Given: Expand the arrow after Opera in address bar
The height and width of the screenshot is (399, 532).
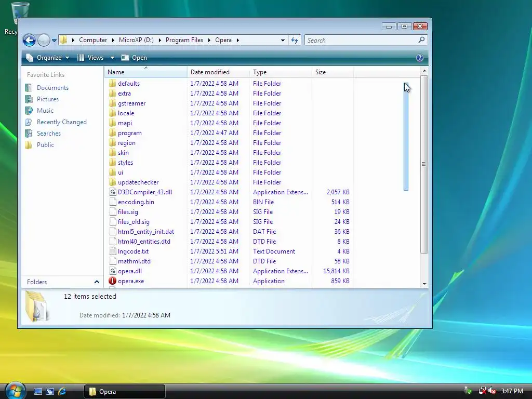Looking at the screenshot, I should (x=238, y=40).
